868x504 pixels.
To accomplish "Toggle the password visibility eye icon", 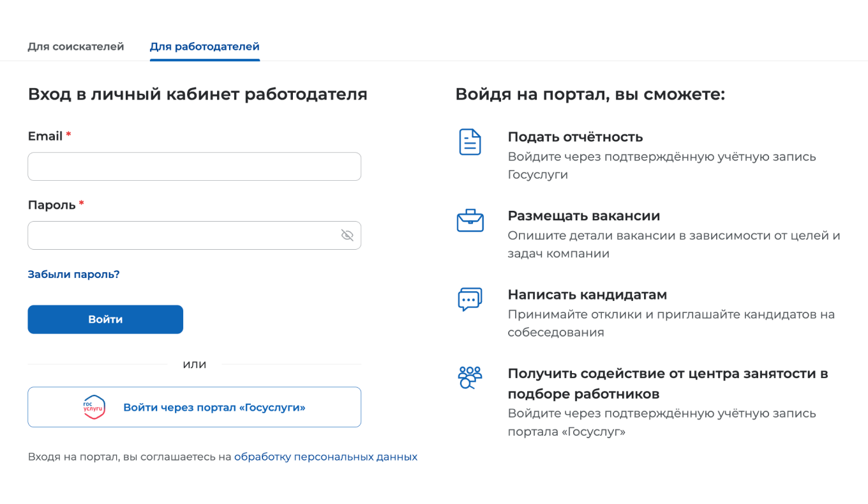I will click(347, 235).
